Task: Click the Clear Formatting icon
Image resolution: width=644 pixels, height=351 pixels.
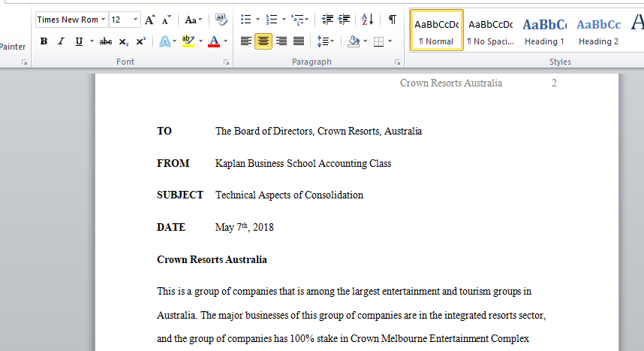Action: [221, 20]
